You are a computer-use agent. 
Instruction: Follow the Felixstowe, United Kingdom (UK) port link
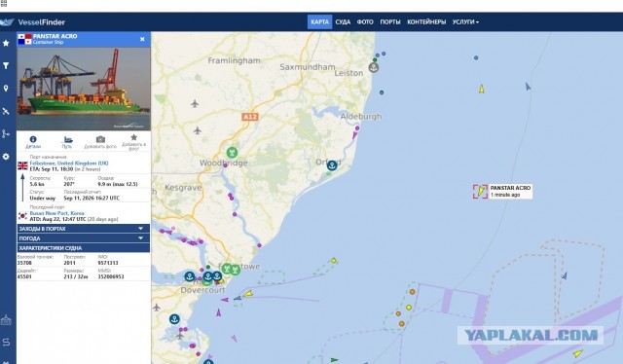coord(69,164)
